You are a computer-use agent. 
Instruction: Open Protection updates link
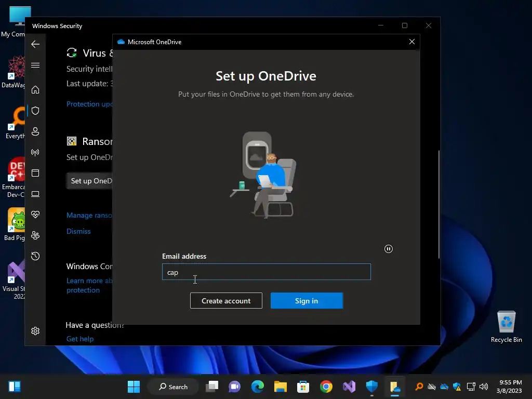(x=89, y=104)
